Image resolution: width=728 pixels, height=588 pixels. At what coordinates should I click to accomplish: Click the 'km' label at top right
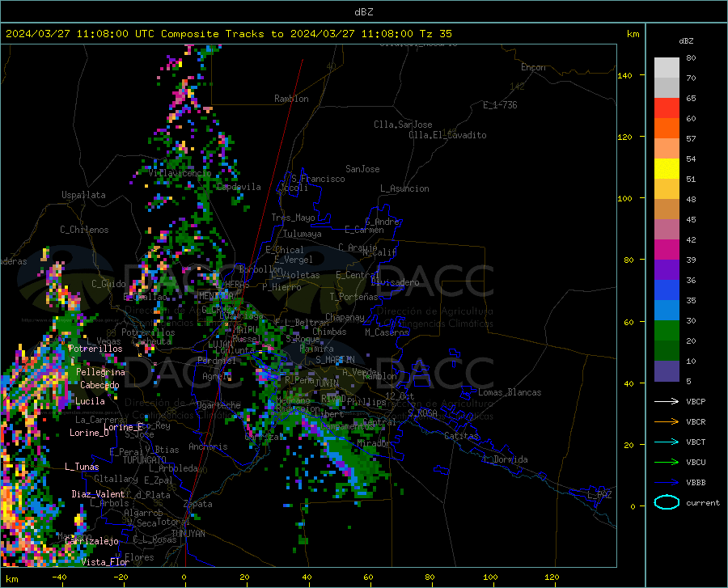[633, 34]
